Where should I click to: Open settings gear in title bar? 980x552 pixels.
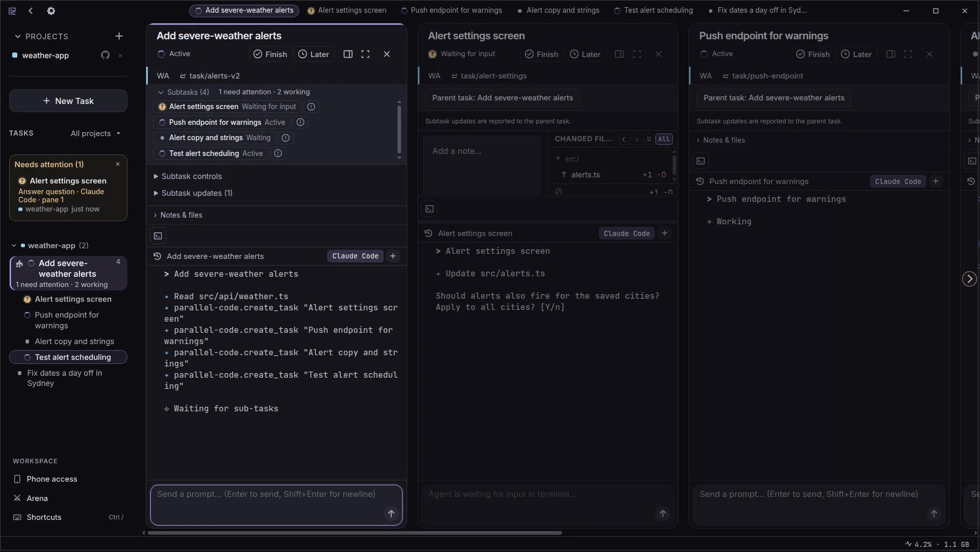pos(51,11)
